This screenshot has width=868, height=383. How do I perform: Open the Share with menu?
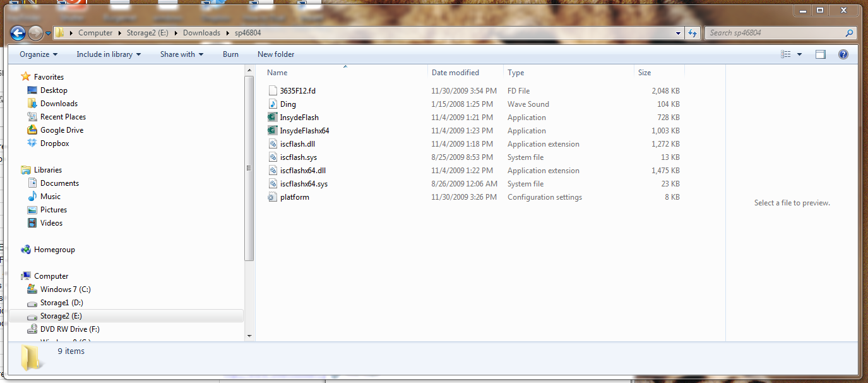click(x=182, y=54)
